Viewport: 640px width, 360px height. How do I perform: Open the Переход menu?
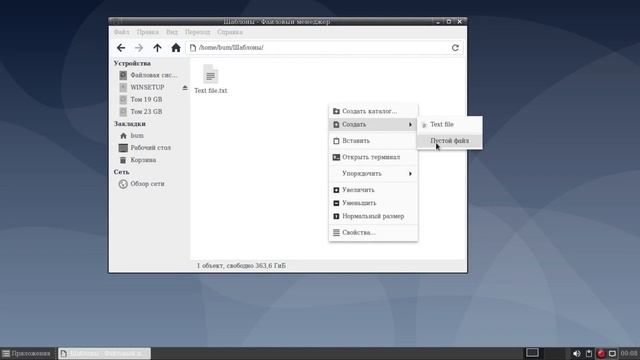[198, 32]
